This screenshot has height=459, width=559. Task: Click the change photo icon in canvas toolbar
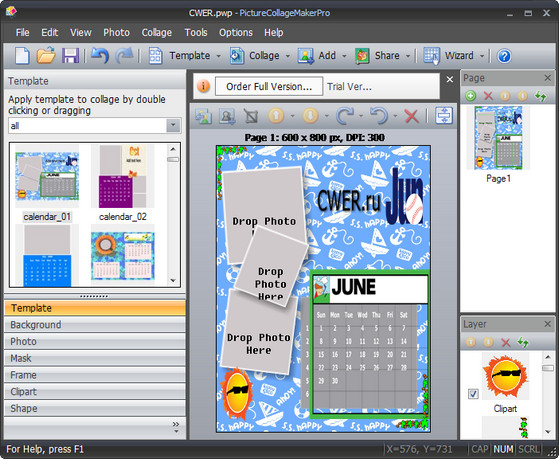[x=203, y=116]
